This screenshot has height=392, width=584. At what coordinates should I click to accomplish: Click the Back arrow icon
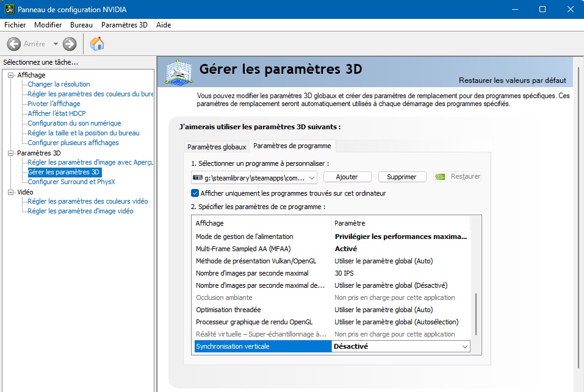tap(14, 44)
